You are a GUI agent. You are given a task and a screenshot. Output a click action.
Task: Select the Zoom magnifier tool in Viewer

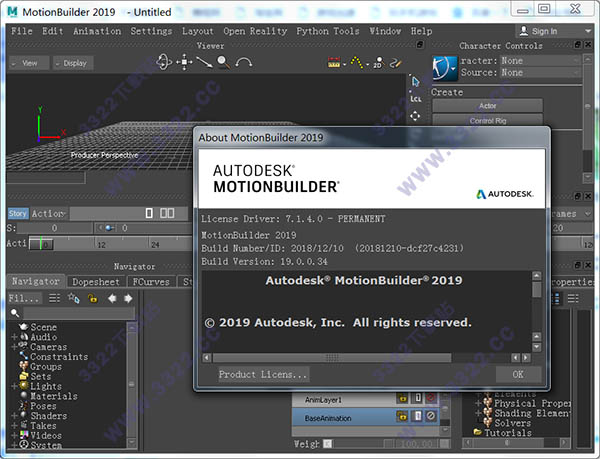[x=223, y=62]
